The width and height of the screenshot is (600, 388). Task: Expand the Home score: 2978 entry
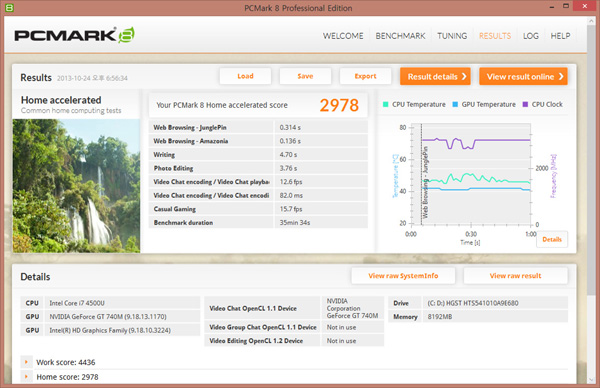[26, 377]
